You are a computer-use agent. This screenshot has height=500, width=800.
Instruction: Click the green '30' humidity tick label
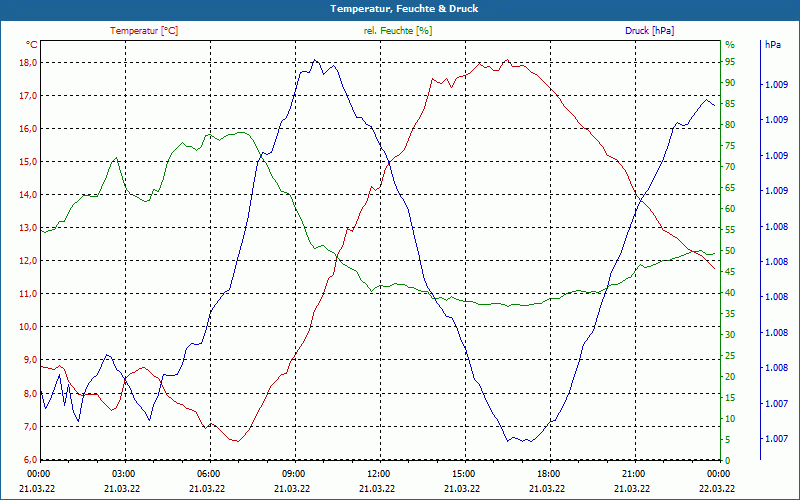click(730, 335)
